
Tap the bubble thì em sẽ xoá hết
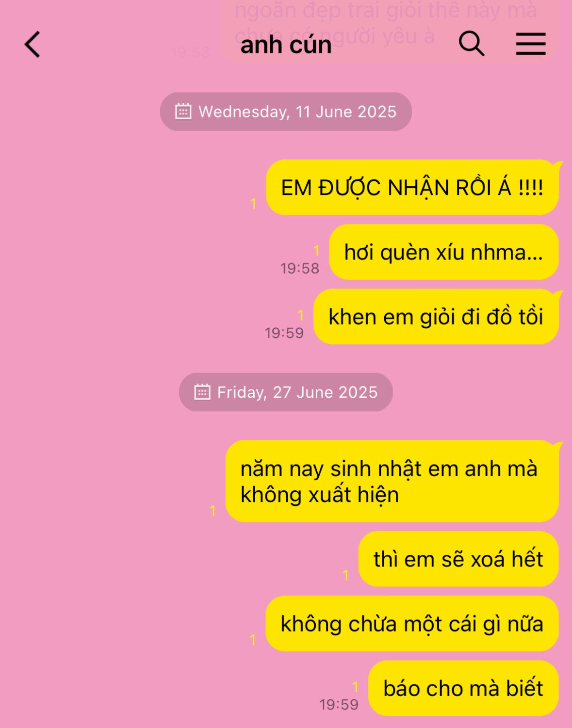click(x=458, y=559)
